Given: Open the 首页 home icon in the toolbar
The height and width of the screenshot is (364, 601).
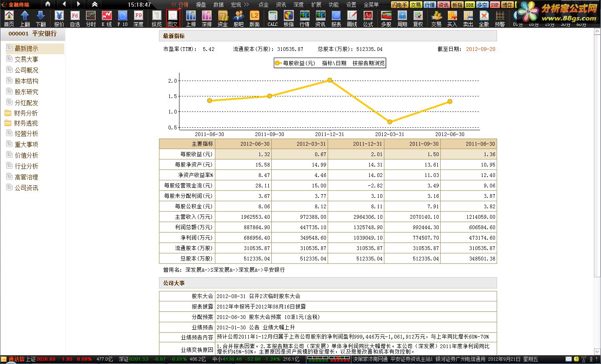Looking at the screenshot, I should coord(9,18).
